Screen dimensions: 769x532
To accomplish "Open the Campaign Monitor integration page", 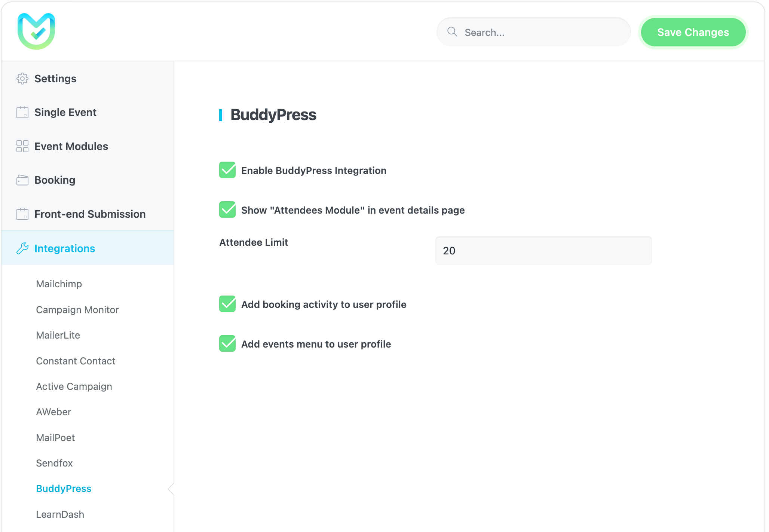I will 77,310.
